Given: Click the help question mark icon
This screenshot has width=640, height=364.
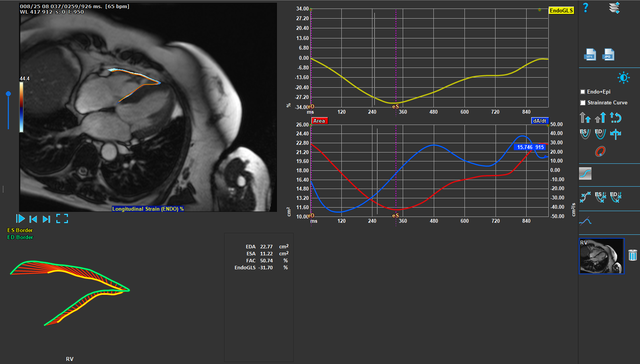Looking at the screenshot, I should coord(586,8).
